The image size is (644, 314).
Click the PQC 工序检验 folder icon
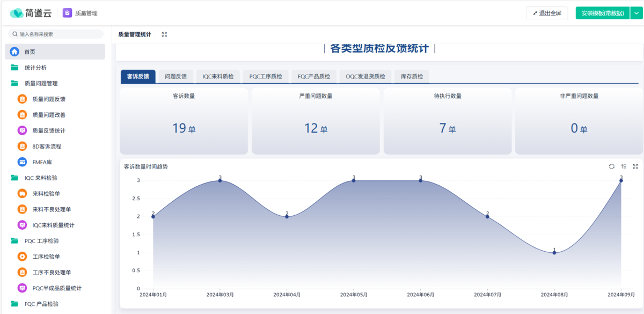pyautogui.click(x=14, y=241)
